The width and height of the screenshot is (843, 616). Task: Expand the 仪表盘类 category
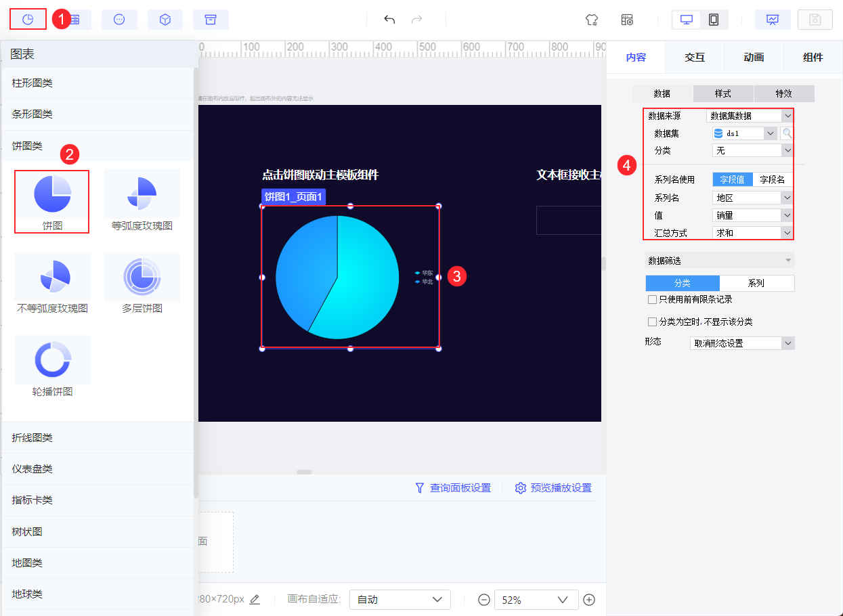[98, 469]
